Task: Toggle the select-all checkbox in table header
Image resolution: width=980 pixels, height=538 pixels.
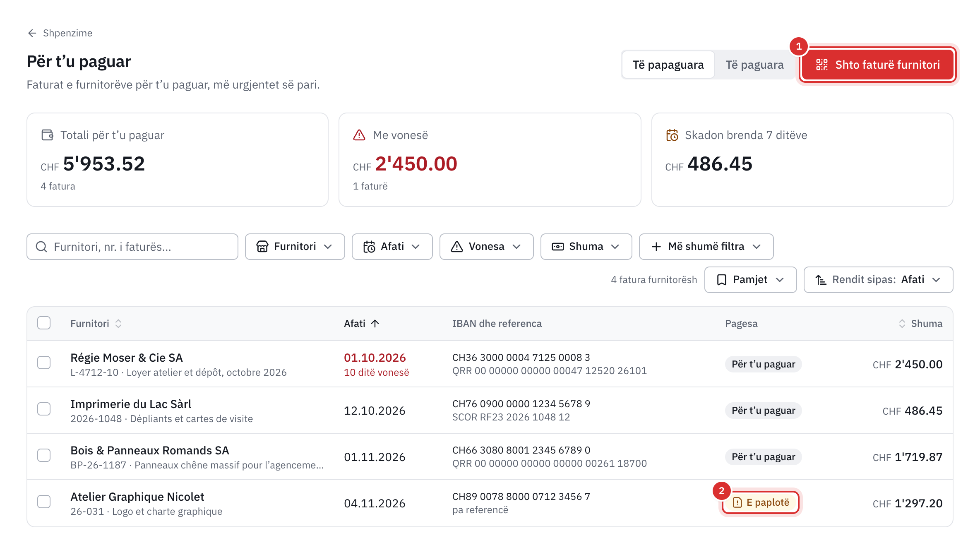Action: (44, 323)
